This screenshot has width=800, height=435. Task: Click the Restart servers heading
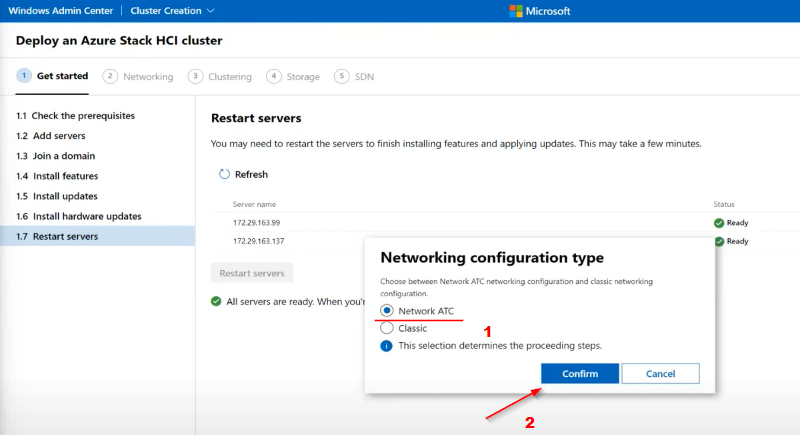click(256, 118)
